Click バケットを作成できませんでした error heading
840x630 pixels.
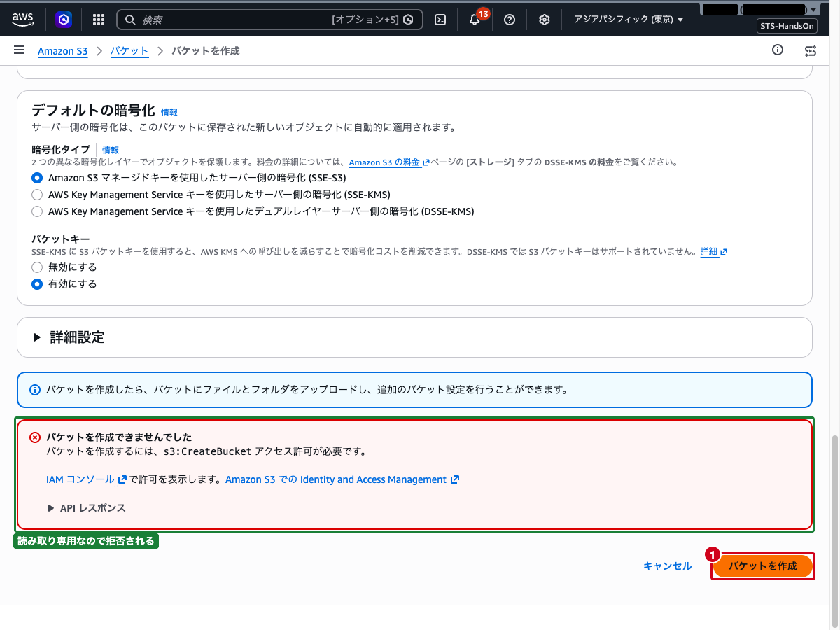(119, 437)
